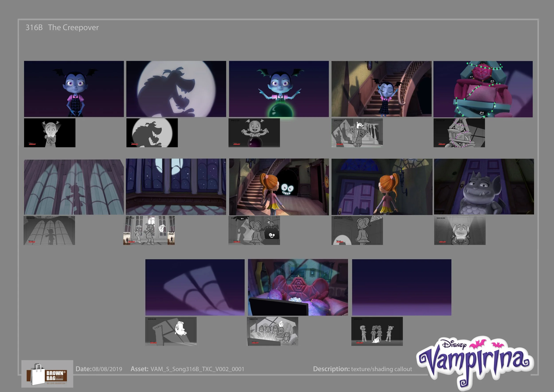
Task: Select the first Vampirina close-up render
Action: click(x=74, y=89)
